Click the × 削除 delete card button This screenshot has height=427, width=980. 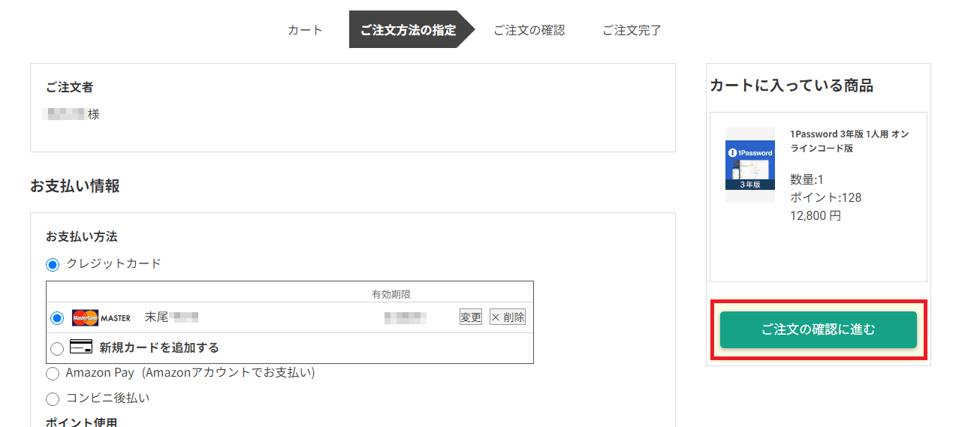click(508, 317)
